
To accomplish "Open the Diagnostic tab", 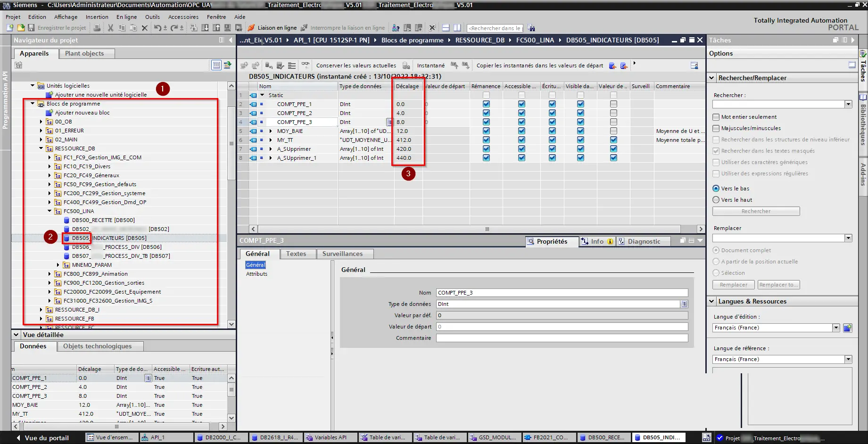I will 644,241.
